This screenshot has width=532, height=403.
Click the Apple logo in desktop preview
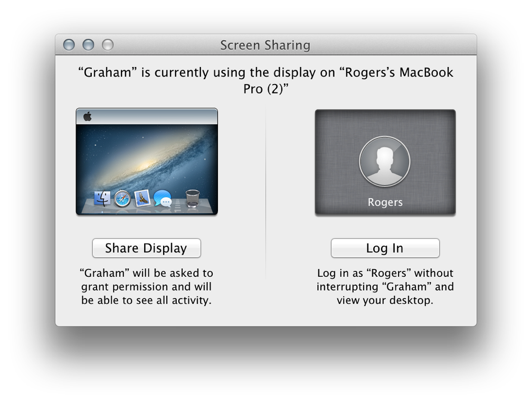[88, 116]
